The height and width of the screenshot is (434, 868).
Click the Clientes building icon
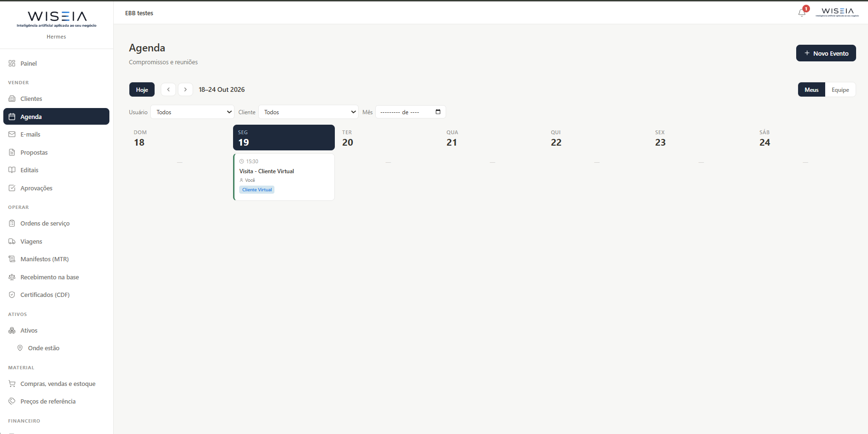[x=12, y=99]
